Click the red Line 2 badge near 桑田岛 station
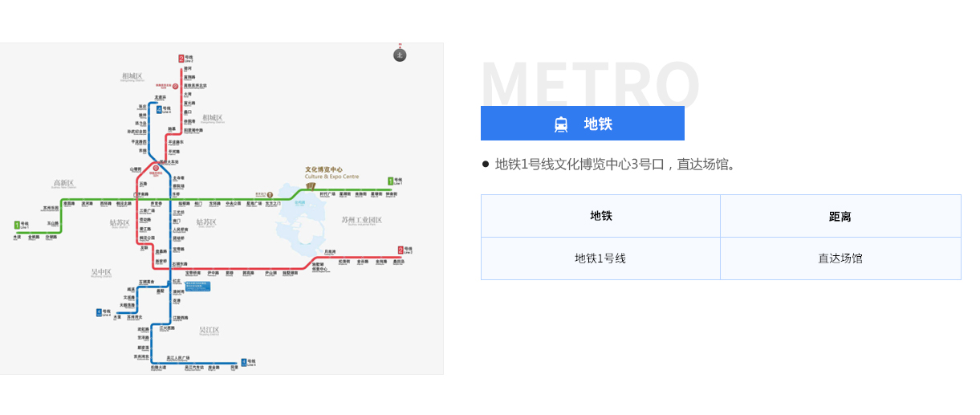The image size is (980, 415). pyautogui.click(x=400, y=250)
